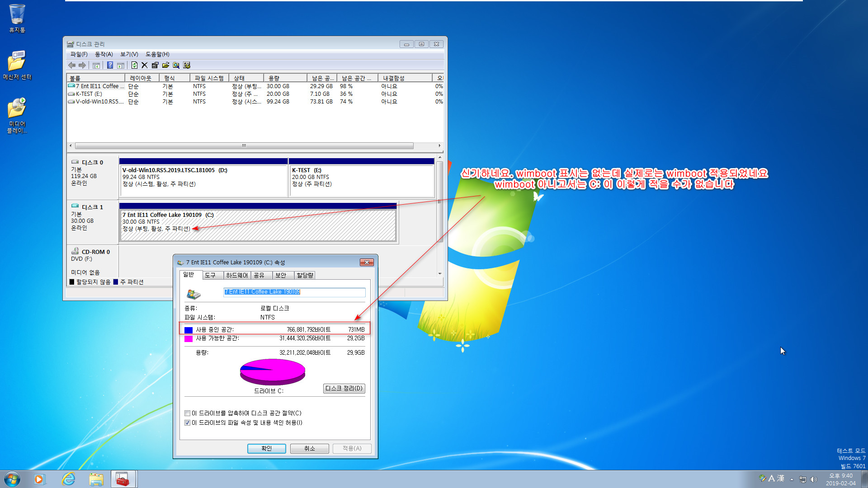Open the 보기(V) menu
868x488 pixels.
coord(129,54)
